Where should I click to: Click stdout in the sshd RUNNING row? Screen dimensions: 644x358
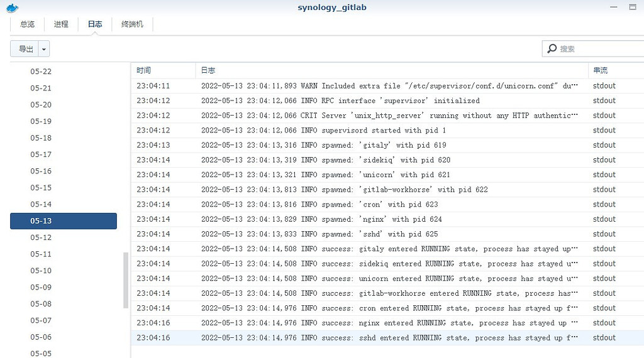604,337
